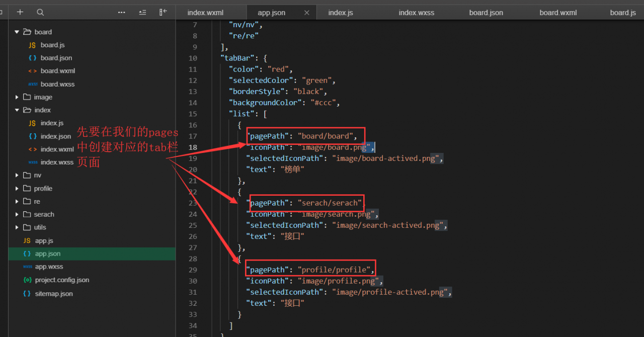Expand the nv folder
The height and width of the screenshot is (337, 644).
coord(17,175)
